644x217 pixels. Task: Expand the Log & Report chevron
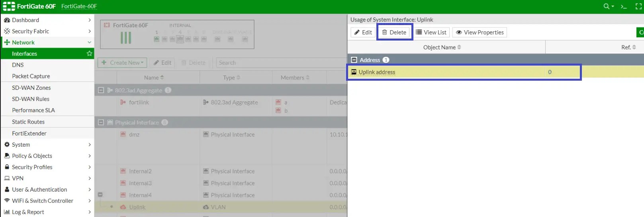(89, 212)
